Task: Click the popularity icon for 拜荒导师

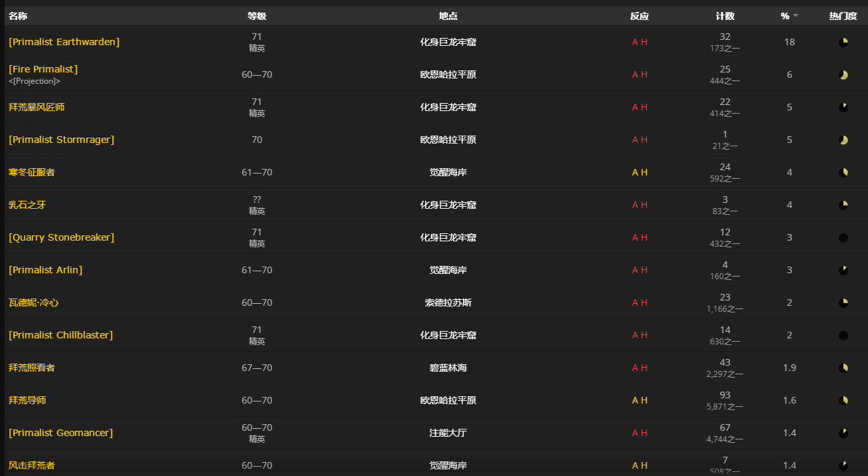Action: pos(844,400)
